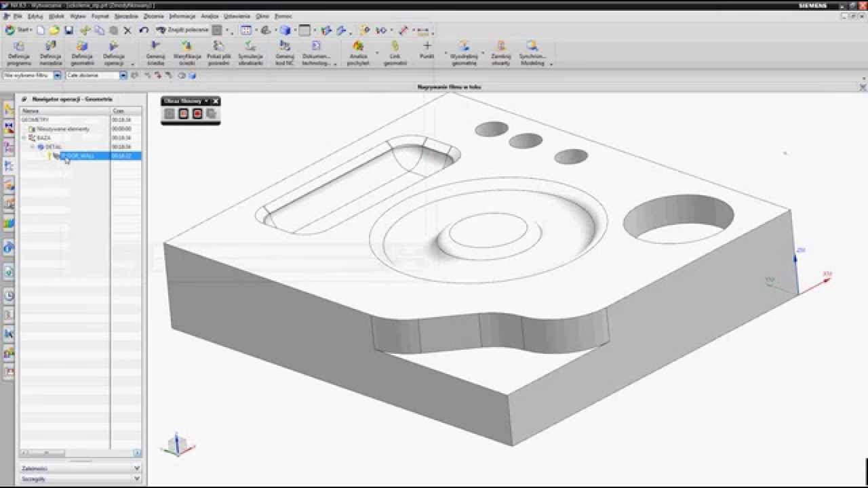Screen dimensions: 868x488
Task: Click the Nazwa column header
Action: pos(65,110)
